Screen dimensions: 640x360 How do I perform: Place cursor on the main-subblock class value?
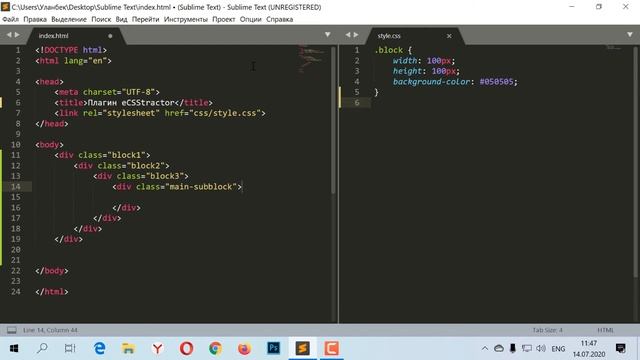pyautogui.click(x=200, y=187)
